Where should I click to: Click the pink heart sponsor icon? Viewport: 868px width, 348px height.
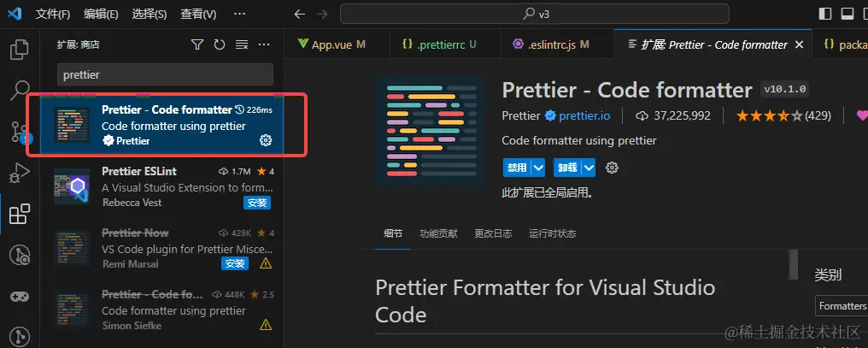(861, 115)
